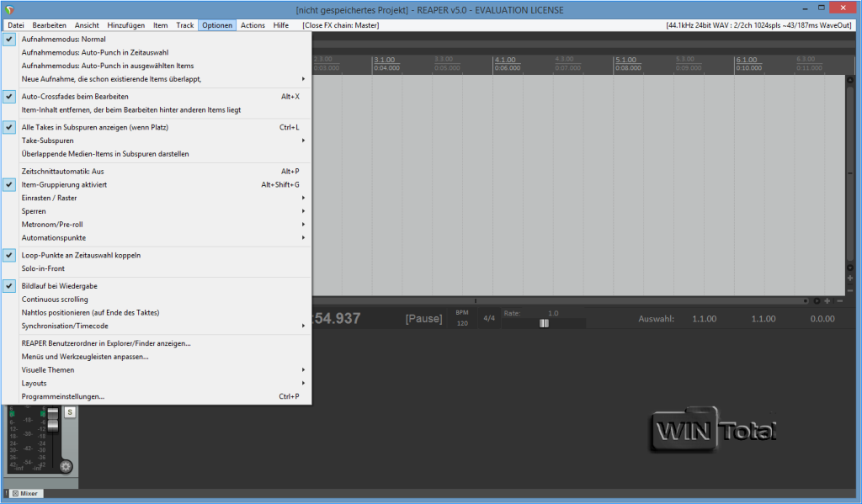Expand Synchronisation/Timecode submenu
862x504 pixels.
[157, 326]
